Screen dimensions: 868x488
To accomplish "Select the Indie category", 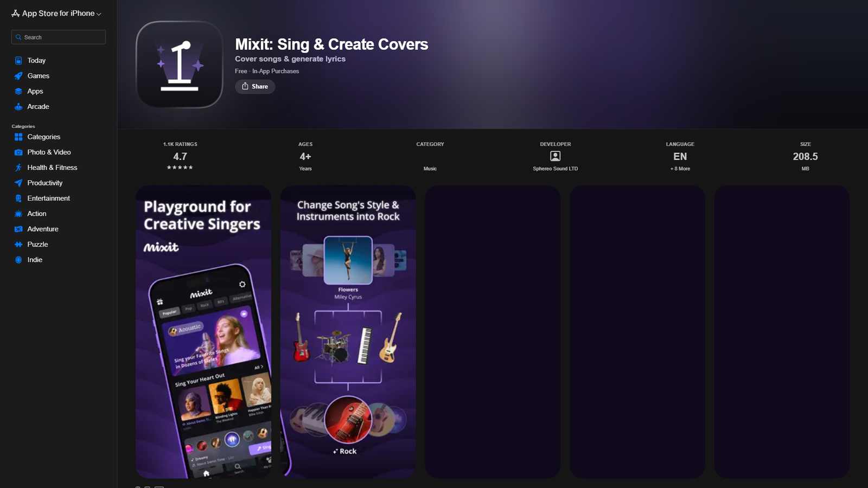I will [35, 260].
